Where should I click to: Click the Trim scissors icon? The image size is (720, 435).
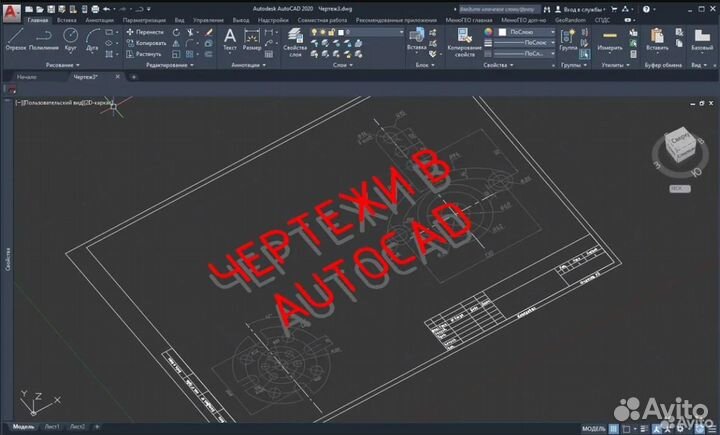coord(190,32)
